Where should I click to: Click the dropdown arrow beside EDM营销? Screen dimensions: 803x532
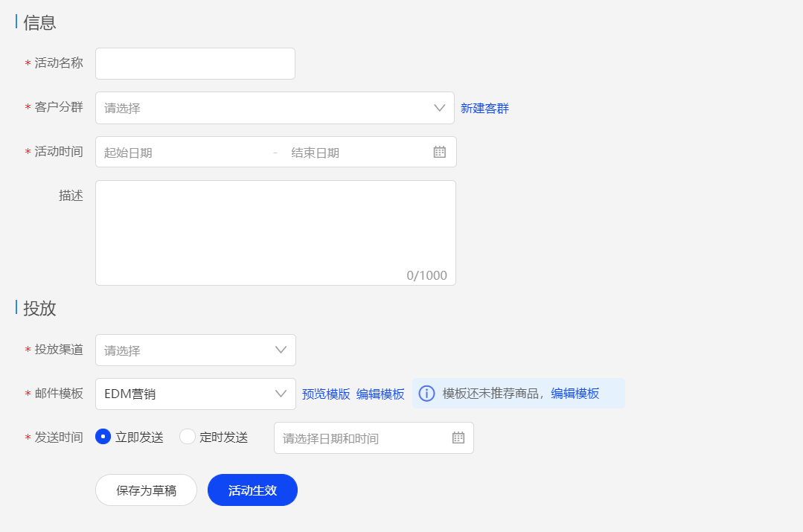click(281, 394)
